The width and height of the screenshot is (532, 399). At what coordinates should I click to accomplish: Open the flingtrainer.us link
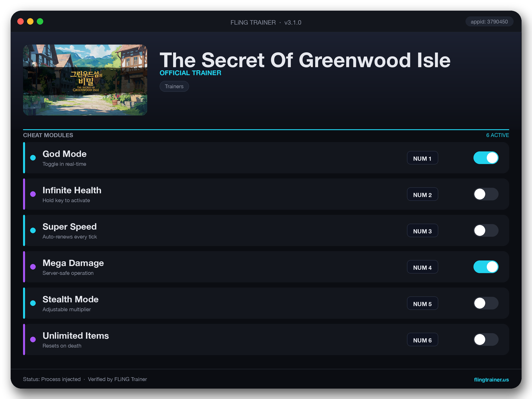(491, 379)
